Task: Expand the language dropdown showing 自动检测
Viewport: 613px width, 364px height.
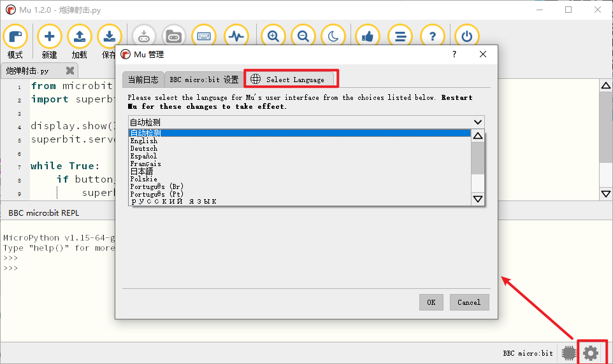Action: [x=306, y=122]
